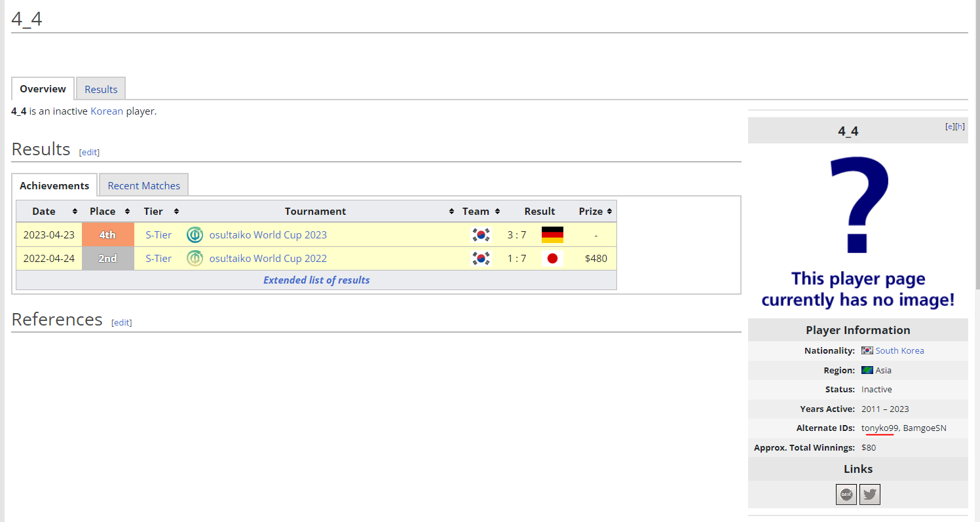
Task: Click the Inactive status value
Action: point(876,390)
